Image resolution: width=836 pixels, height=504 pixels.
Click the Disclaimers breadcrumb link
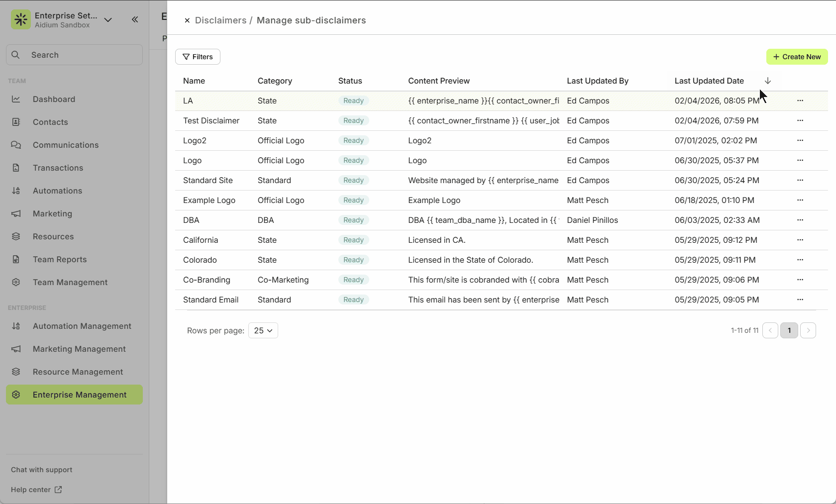click(220, 20)
